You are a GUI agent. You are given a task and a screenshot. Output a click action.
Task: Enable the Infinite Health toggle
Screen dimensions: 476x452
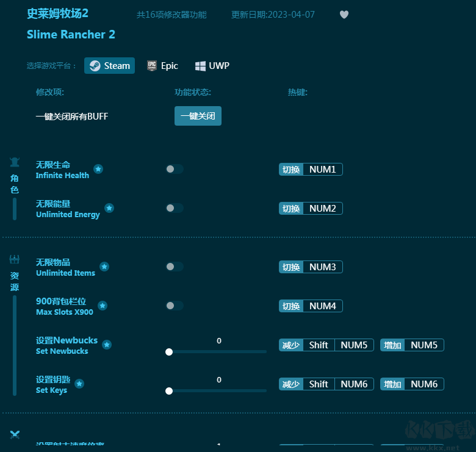pos(175,169)
